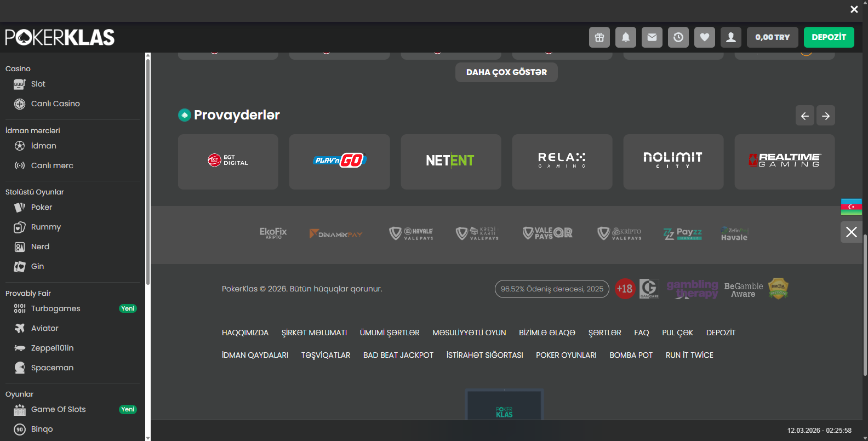Click the favorites heart icon
The width and height of the screenshot is (868, 441).
705,37
